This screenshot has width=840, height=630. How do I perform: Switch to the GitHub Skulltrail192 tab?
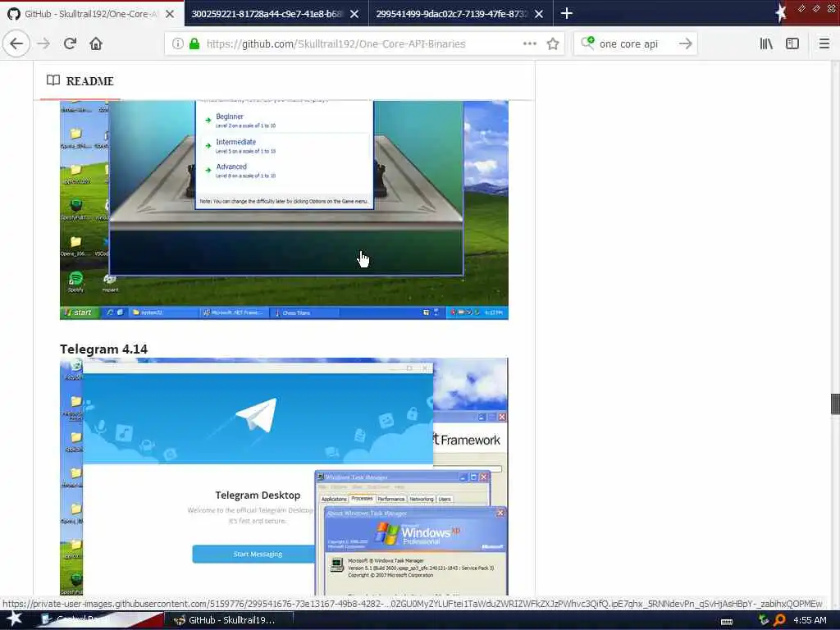click(x=92, y=13)
